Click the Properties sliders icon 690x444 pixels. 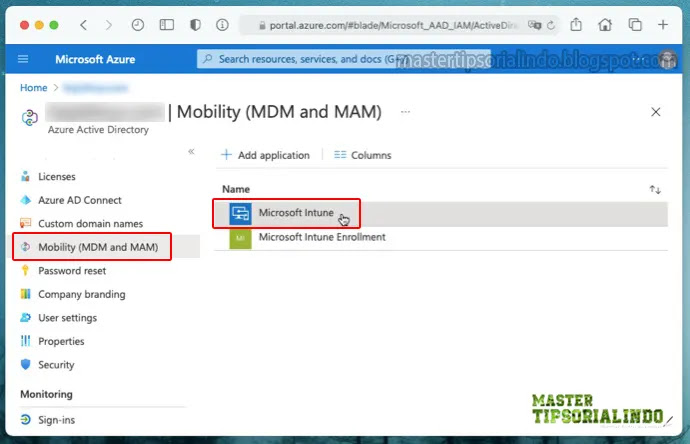coord(26,341)
